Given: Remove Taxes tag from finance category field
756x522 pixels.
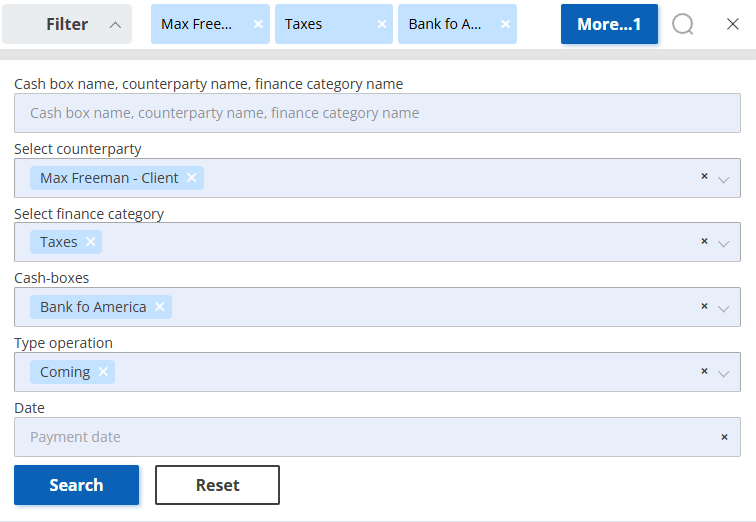Looking at the screenshot, I should (90, 241).
